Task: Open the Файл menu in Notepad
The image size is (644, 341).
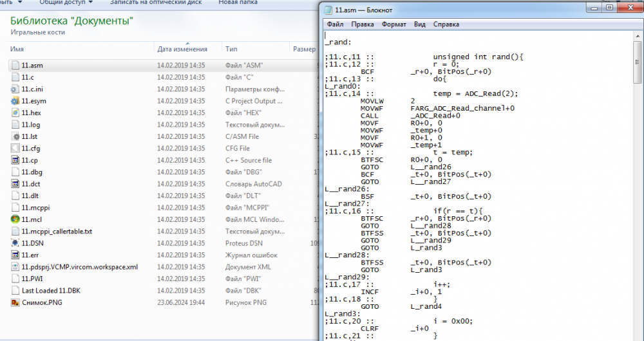Action: pos(335,24)
